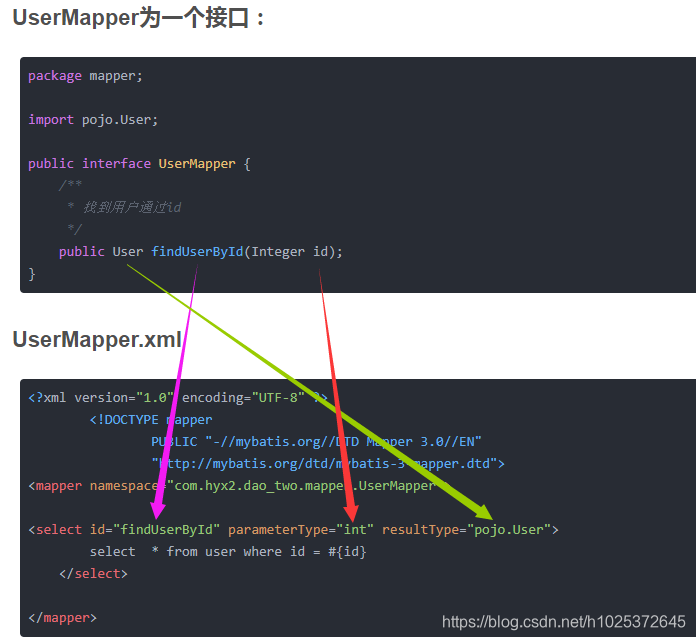Click the line 'package mapper;'
The width and height of the screenshot is (696, 641).
coord(85,76)
